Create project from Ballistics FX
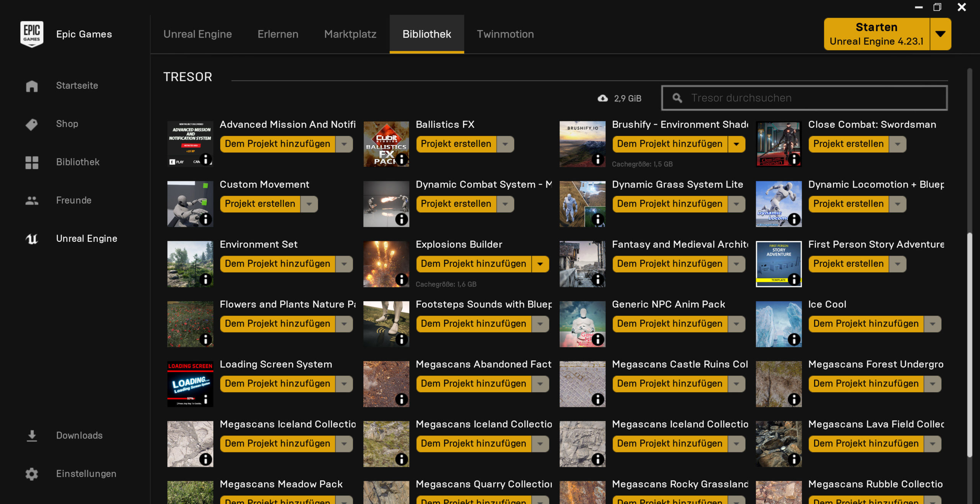The height and width of the screenshot is (504, 980). click(456, 144)
